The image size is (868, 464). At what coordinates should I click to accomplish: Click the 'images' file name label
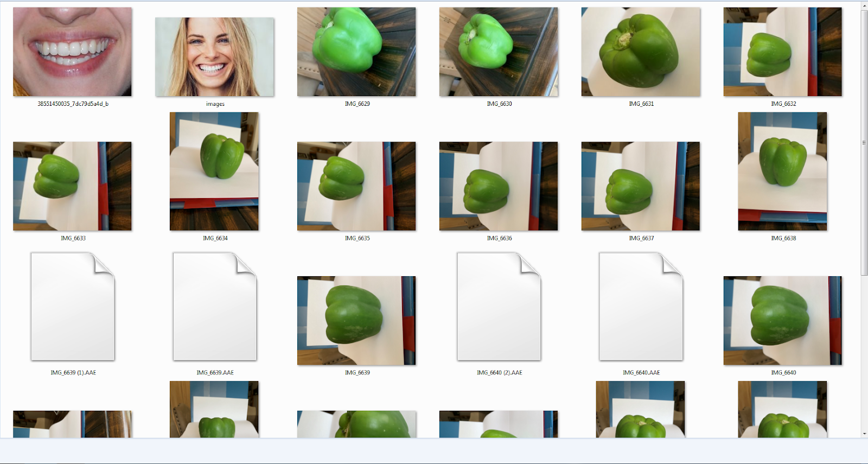point(215,104)
